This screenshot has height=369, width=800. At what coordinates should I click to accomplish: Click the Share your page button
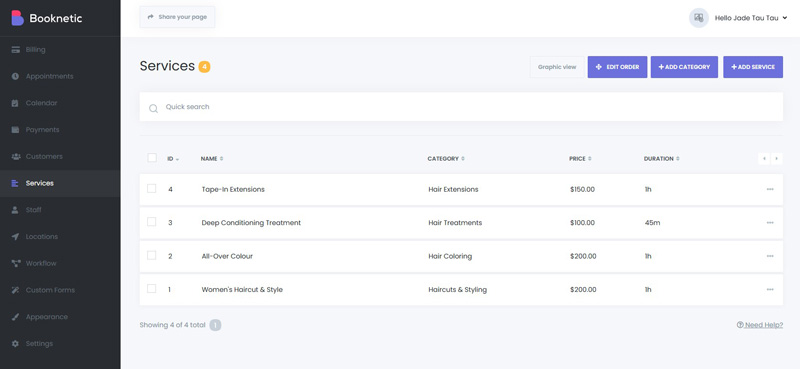coord(177,17)
